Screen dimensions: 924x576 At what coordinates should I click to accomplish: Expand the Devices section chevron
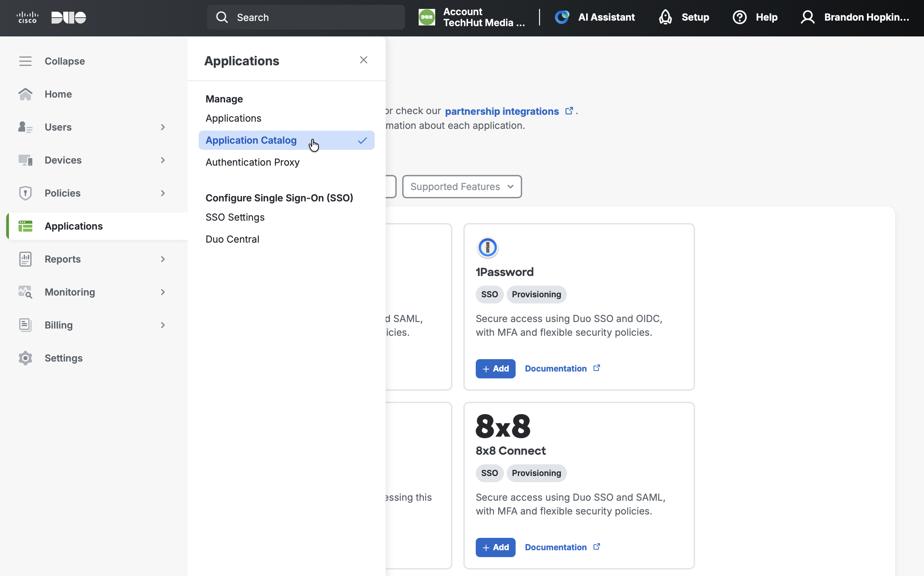tap(163, 160)
